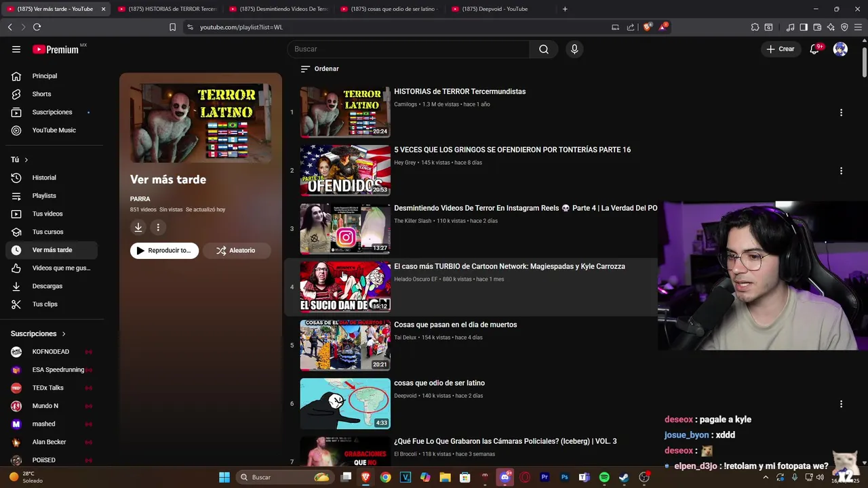Install app icon in the address bar
The image size is (868, 488).
(615, 27)
